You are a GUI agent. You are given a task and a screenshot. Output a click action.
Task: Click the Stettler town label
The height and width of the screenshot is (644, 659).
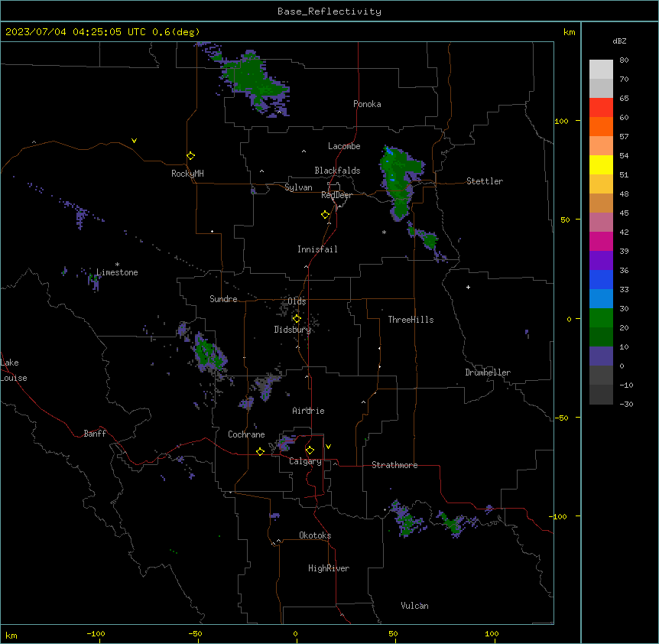(485, 181)
